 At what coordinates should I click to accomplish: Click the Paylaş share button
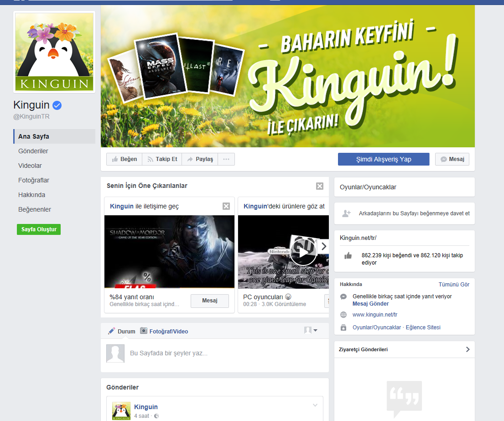200,159
